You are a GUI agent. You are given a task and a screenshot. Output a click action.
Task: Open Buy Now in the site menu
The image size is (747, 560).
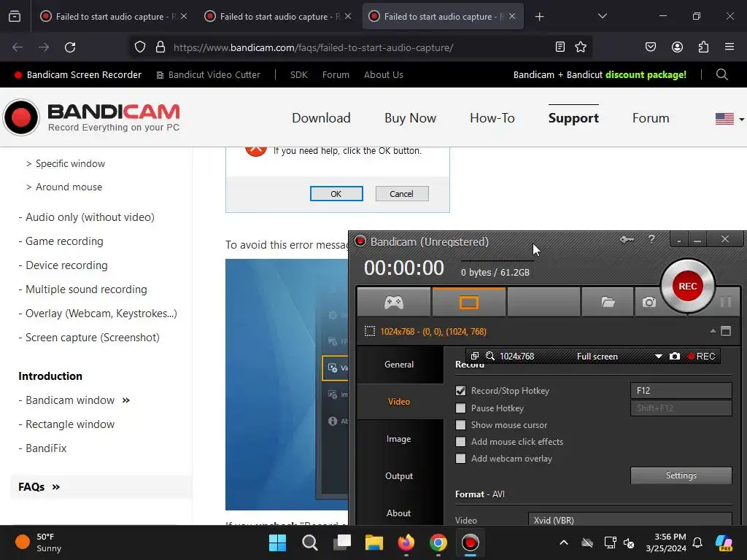point(410,118)
